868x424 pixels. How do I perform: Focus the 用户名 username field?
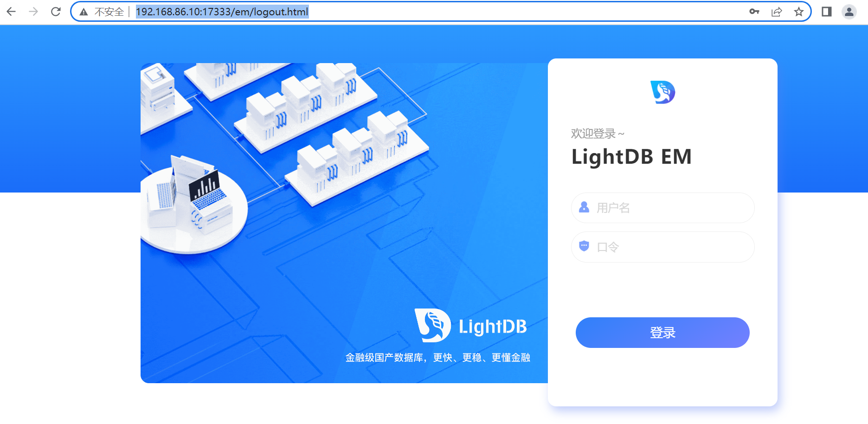click(x=662, y=208)
